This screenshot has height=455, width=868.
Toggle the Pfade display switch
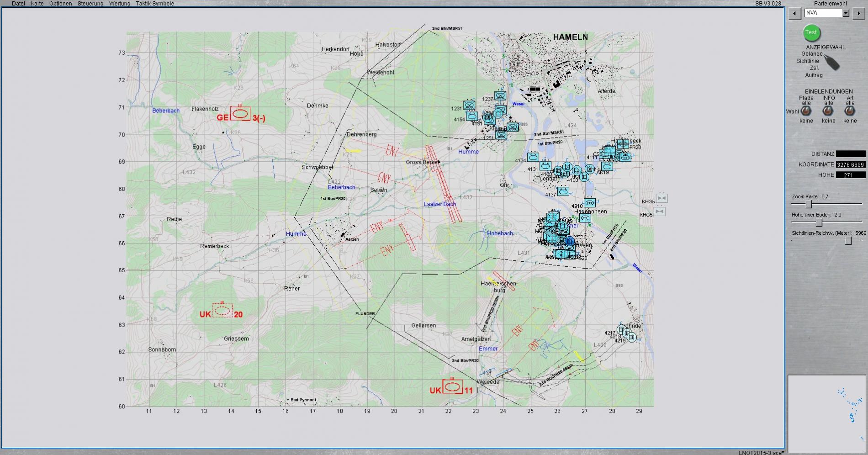(806, 111)
